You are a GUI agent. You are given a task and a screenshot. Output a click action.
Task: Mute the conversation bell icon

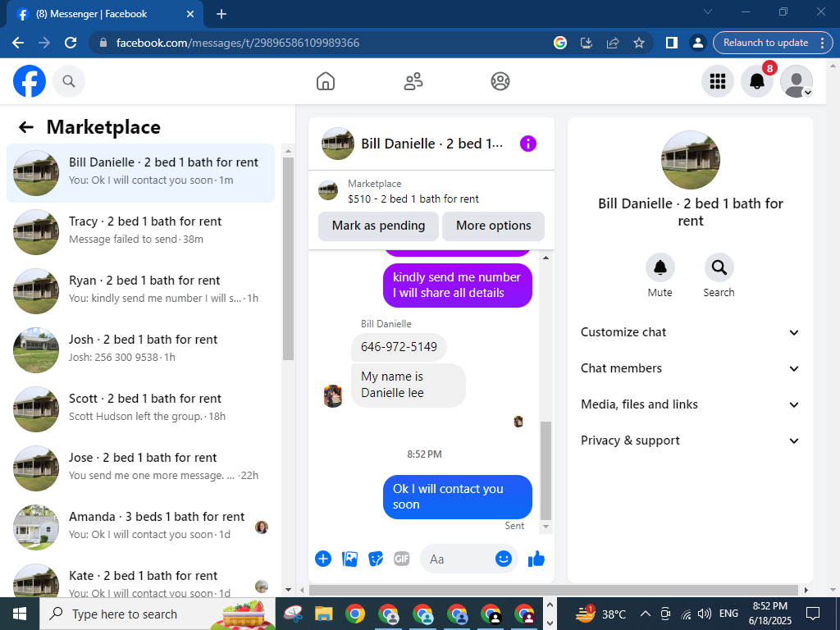pyautogui.click(x=660, y=267)
